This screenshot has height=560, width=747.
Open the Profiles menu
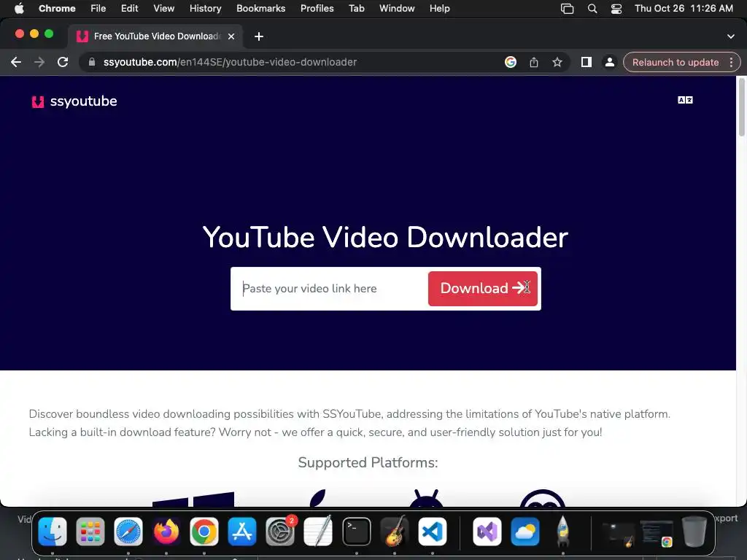pos(317,9)
